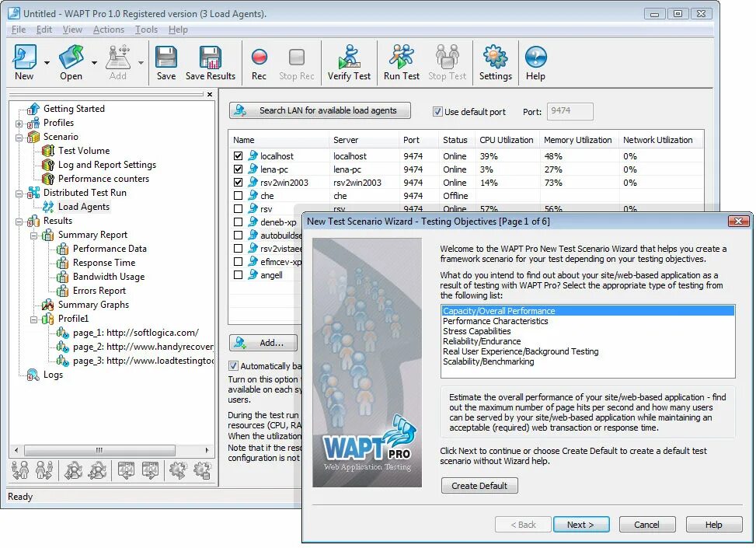Open Summary Graphs node
The image size is (756, 548).
coord(93,305)
